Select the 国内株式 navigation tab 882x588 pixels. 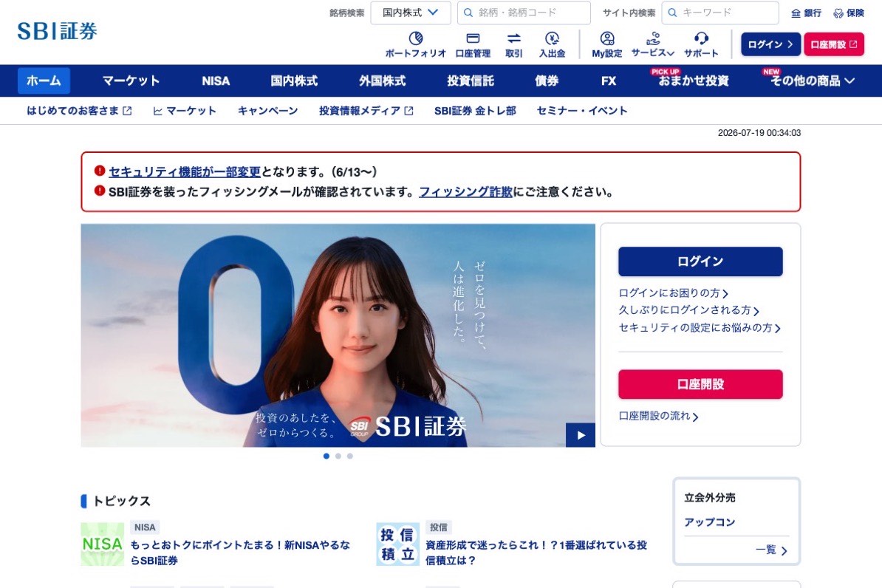click(294, 81)
